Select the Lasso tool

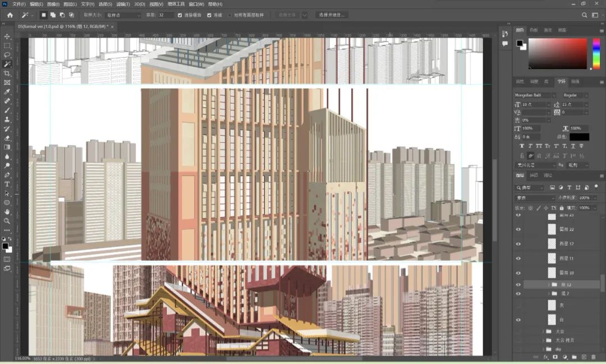click(x=7, y=55)
